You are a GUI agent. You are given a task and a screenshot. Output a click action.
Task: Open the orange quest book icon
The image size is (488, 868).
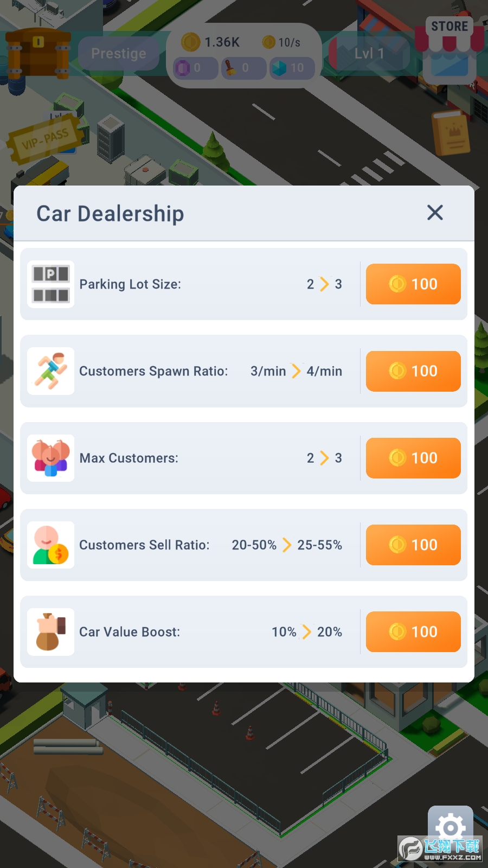pos(450,133)
